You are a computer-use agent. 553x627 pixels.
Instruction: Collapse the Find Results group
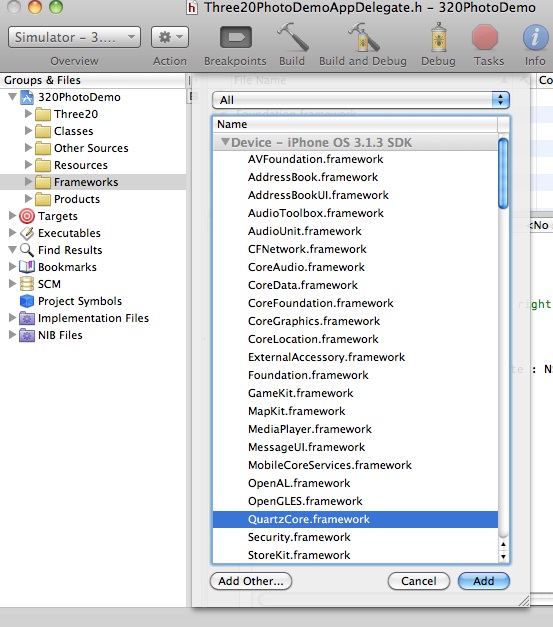point(12,250)
